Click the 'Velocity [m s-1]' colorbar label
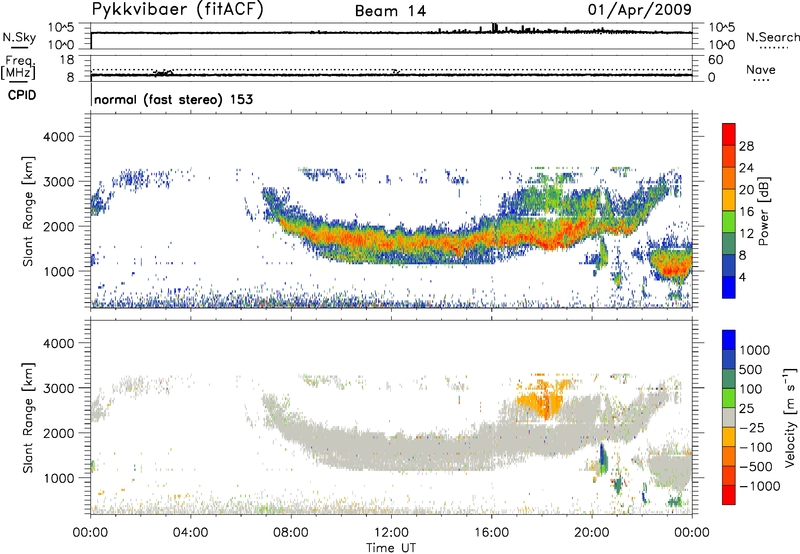The height and width of the screenshot is (554, 800). click(x=790, y=417)
